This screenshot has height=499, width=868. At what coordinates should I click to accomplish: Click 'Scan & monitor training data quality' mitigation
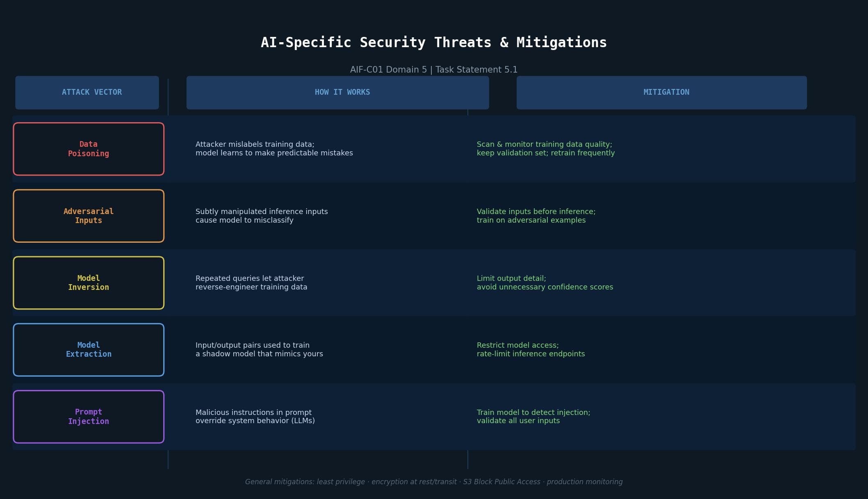coord(545,148)
